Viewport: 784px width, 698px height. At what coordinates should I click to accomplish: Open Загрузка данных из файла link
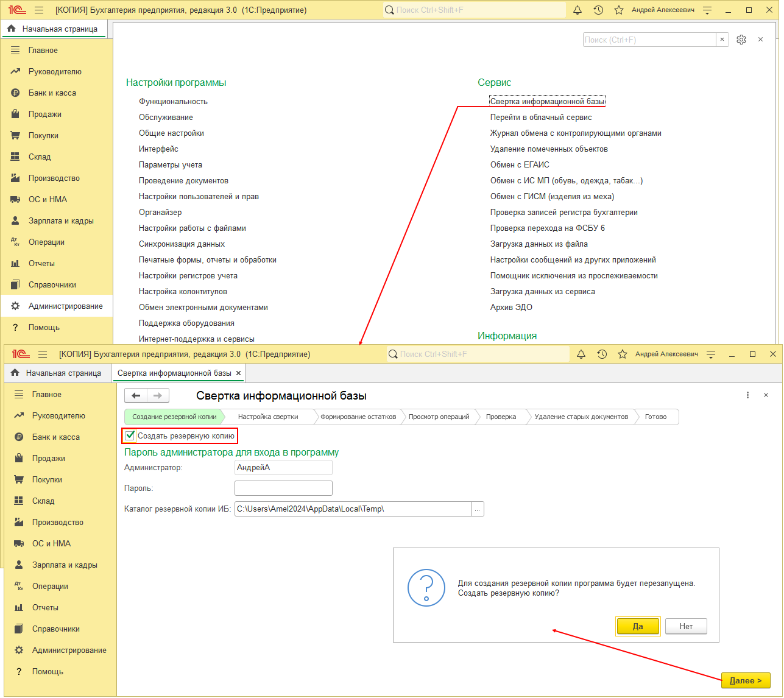[x=539, y=244]
